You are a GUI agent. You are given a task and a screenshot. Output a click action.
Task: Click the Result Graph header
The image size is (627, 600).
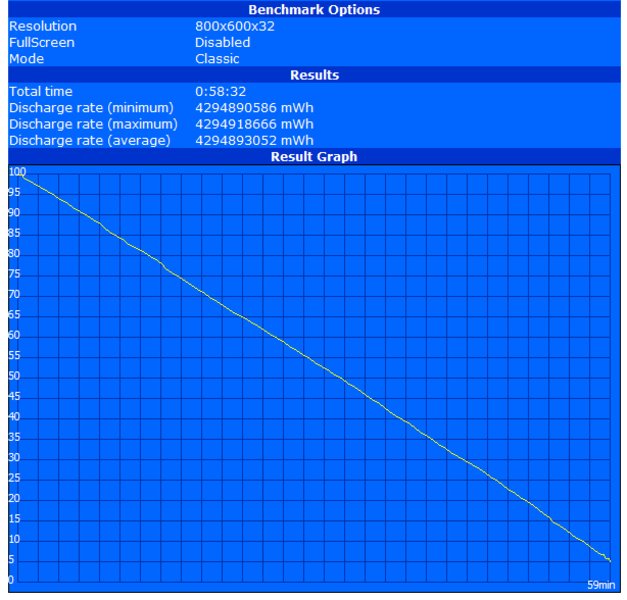click(x=314, y=156)
